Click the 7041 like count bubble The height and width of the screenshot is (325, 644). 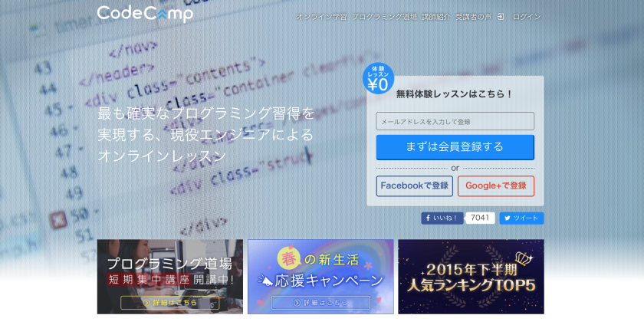(x=480, y=218)
